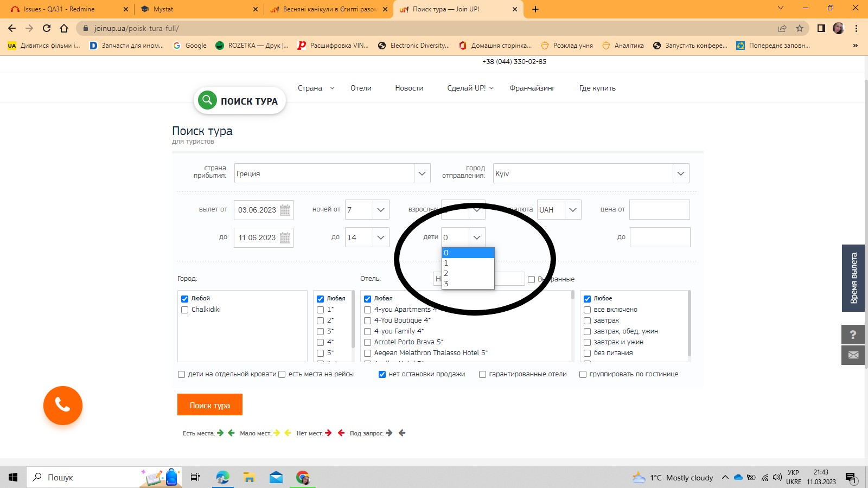This screenshot has width=868, height=488.
Task: Open the return date calendar picker
Action: (285, 238)
